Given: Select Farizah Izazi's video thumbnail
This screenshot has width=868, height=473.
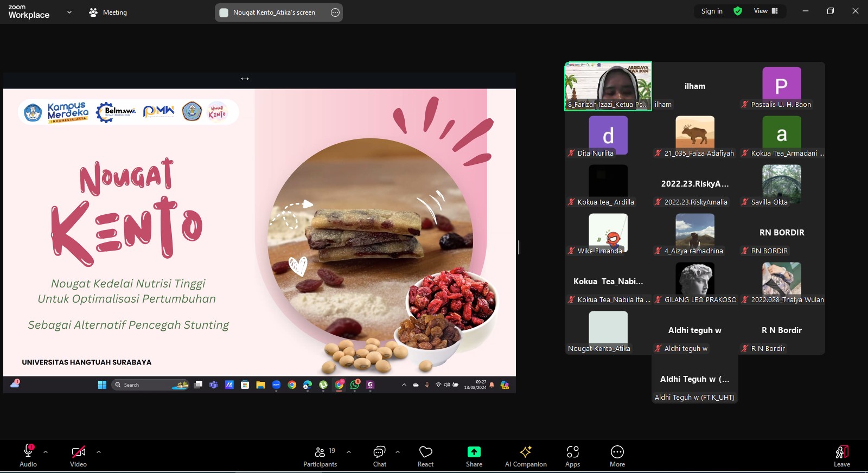Looking at the screenshot, I should pyautogui.click(x=608, y=86).
